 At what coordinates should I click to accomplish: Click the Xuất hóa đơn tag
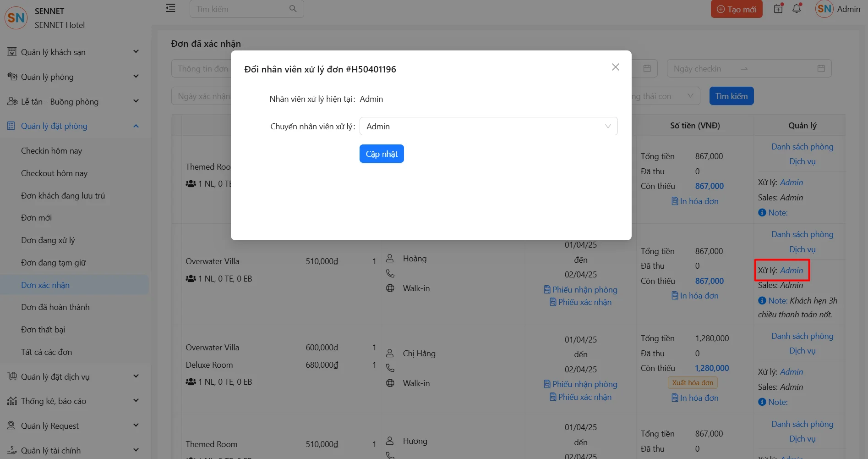click(693, 383)
